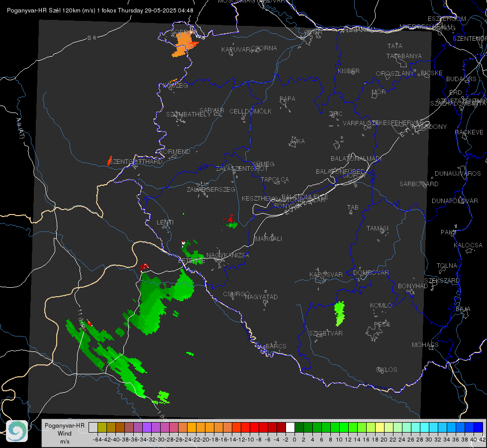
Task: Click the SZIGETVAR label
Action: coord(326,334)
